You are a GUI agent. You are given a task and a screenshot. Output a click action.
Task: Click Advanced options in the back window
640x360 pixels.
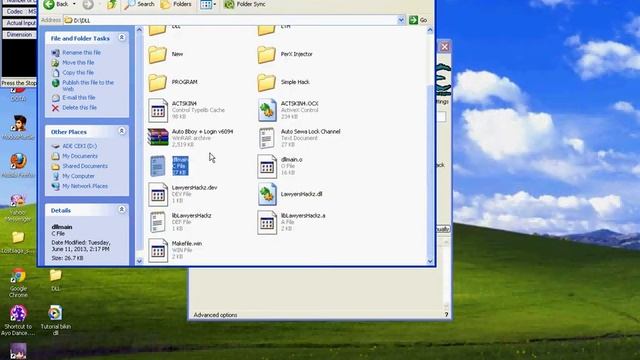[x=215, y=315]
